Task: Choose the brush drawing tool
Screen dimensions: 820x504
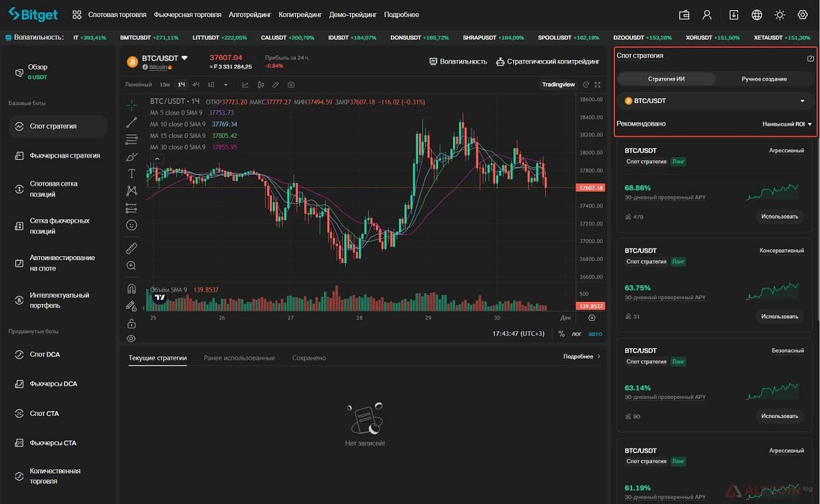Action: (132, 156)
